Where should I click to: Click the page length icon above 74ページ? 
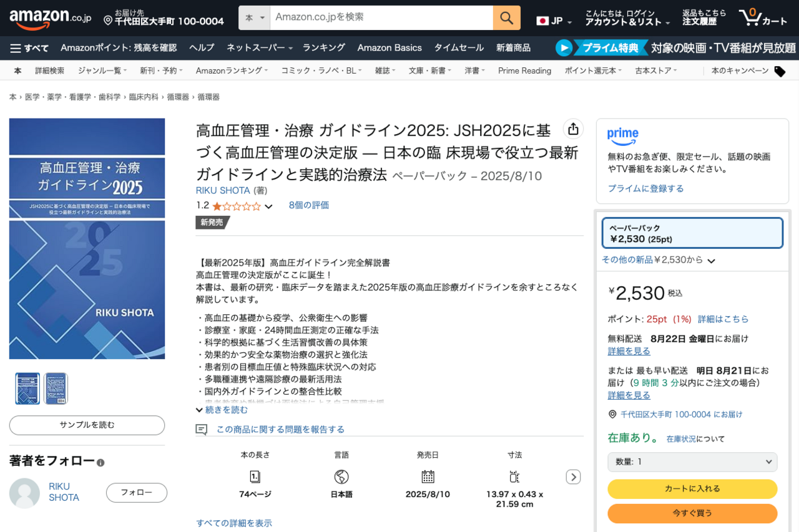click(x=255, y=477)
